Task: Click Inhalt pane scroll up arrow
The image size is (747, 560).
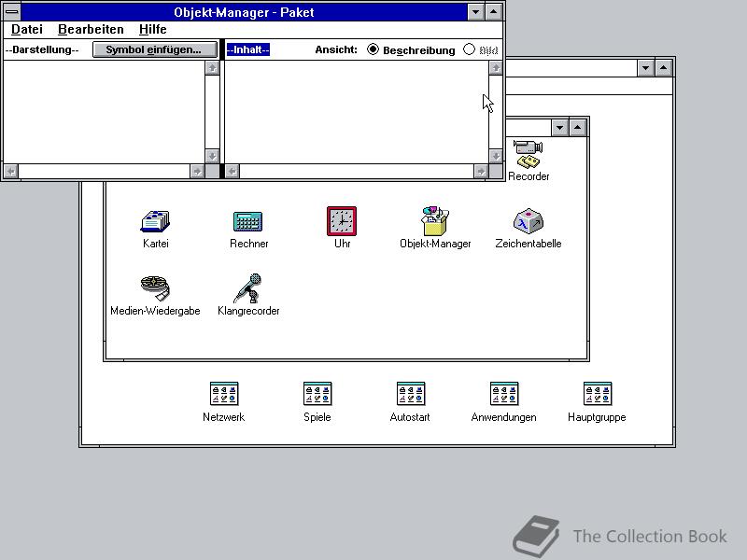Action: tap(496, 68)
